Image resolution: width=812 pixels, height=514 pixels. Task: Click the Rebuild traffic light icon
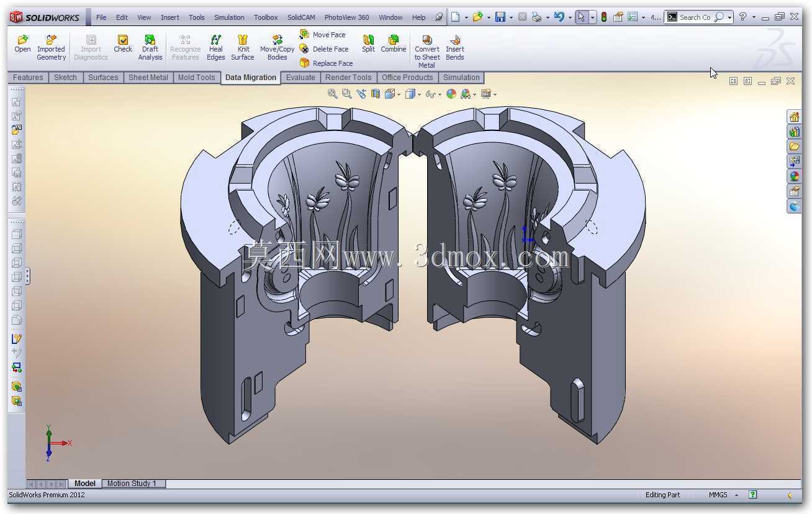(603, 17)
